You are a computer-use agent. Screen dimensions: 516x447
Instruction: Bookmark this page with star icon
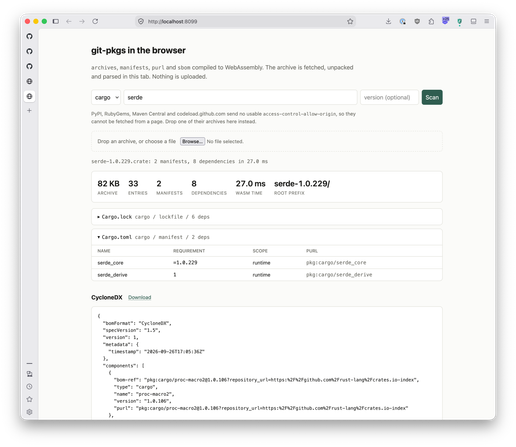pos(350,21)
